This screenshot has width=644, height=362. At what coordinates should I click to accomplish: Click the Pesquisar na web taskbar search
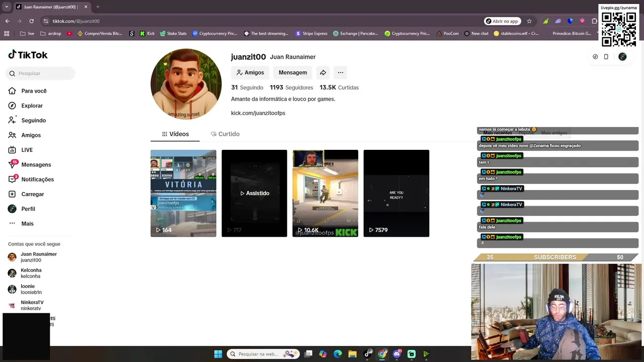263,354
